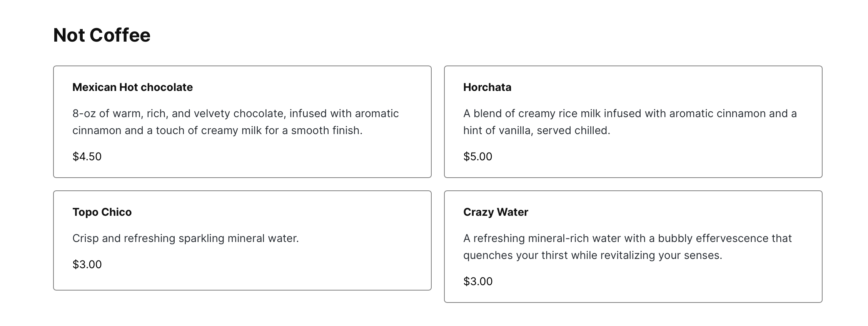Open the Crazy Water menu card
Viewport: 868px width, 326px height.
(633, 247)
